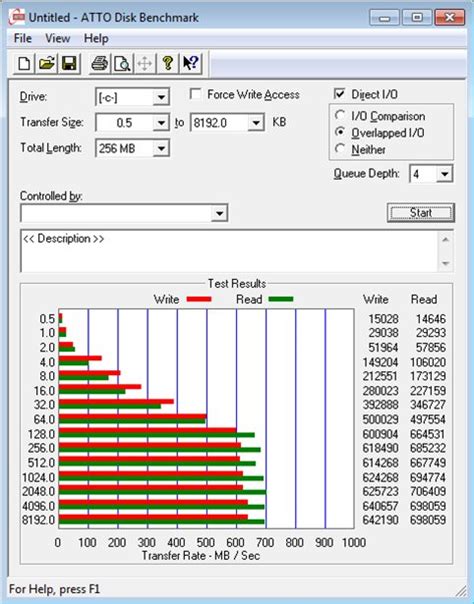Maximize the ATTO Disk Benchmark window
This screenshot has width=474, height=604.
417,17
